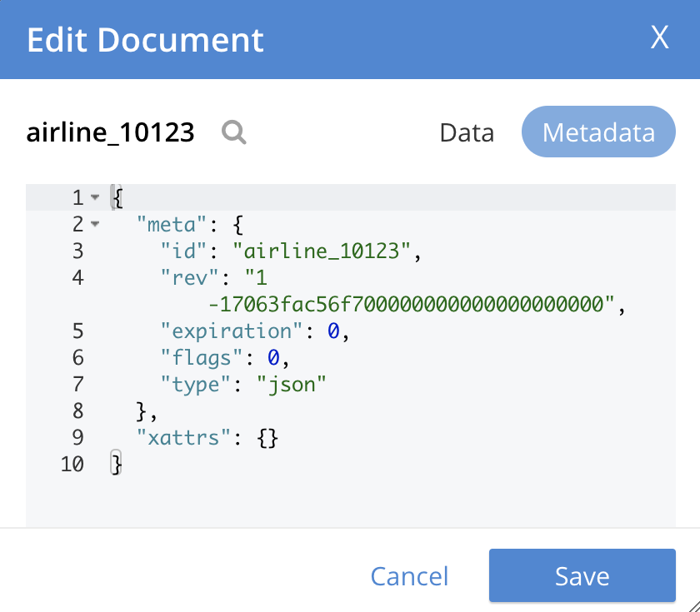The width and height of the screenshot is (700, 612).
Task: Click the expiration value 0
Action: [332, 331]
